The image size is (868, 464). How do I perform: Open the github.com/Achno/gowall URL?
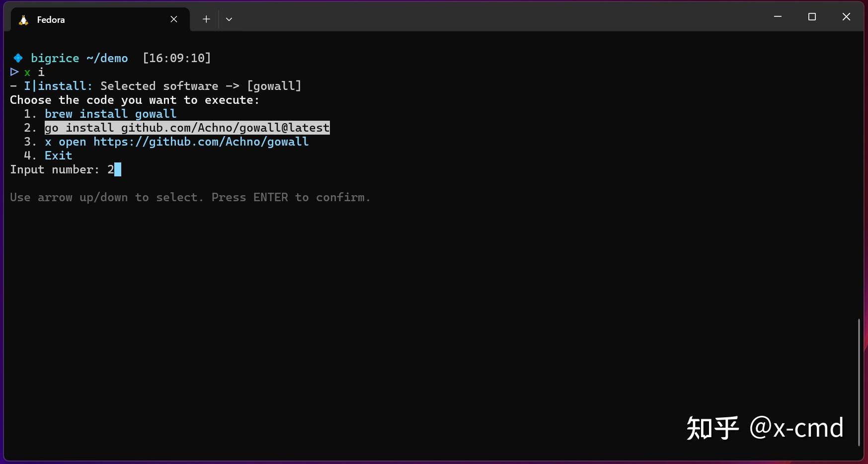201,142
